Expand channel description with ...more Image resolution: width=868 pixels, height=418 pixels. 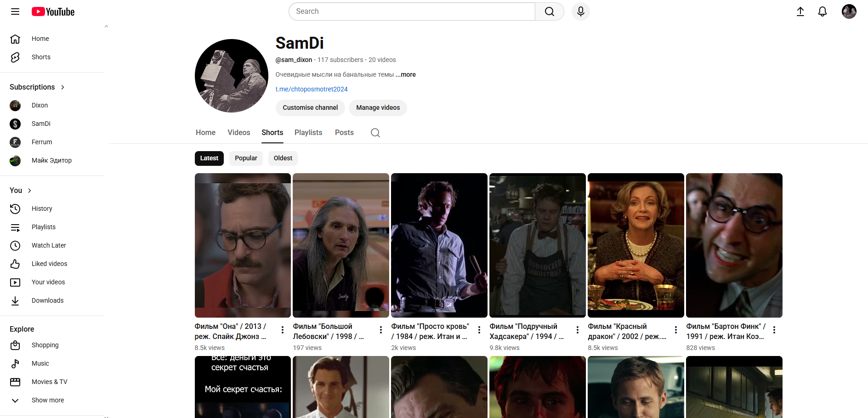406,74
